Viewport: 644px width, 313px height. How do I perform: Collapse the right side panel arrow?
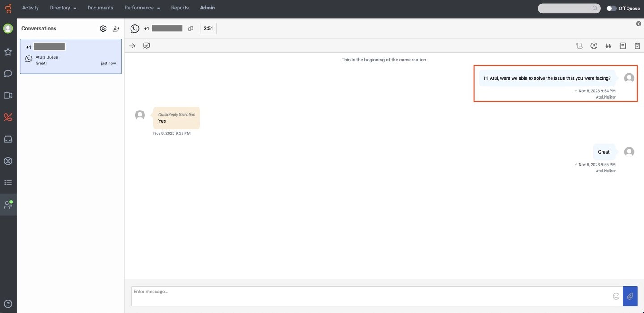pyautogui.click(x=639, y=24)
